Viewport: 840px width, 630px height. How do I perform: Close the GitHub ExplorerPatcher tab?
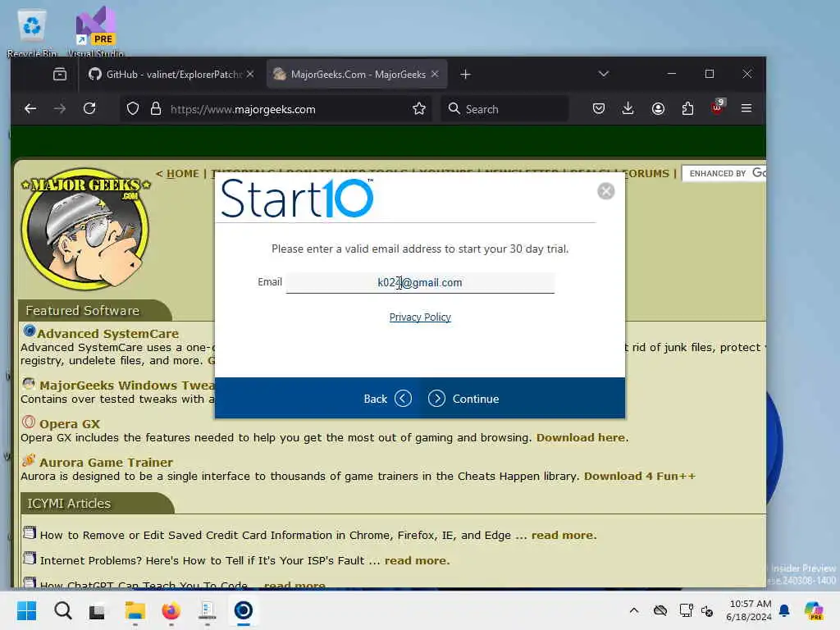[x=250, y=74]
